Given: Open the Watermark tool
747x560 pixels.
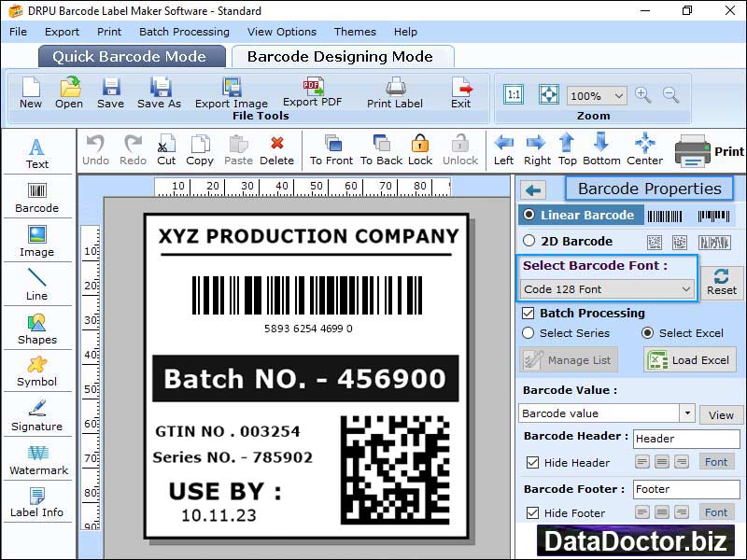Looking at the screenshot, I should (x=37, y=459).
